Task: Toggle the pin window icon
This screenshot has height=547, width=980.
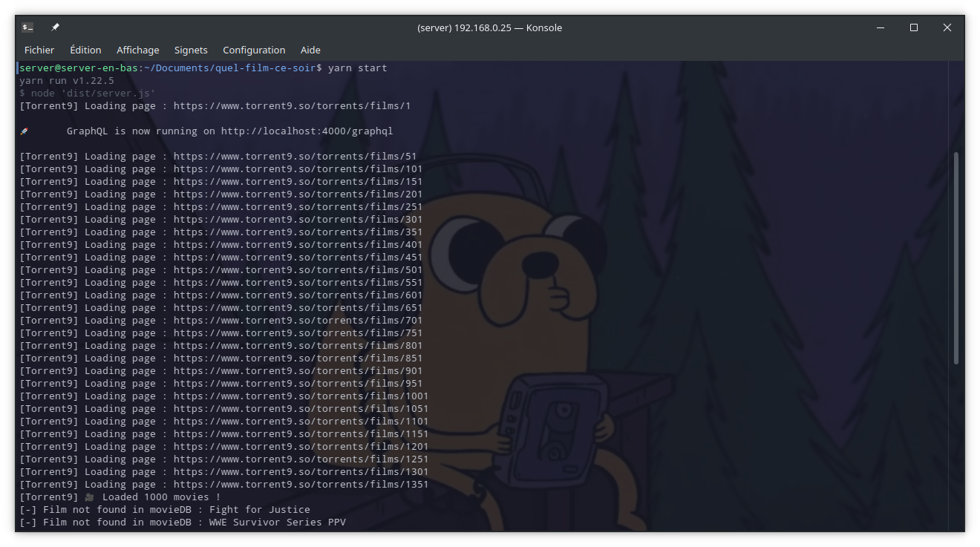Action: [x=55, y=27]
